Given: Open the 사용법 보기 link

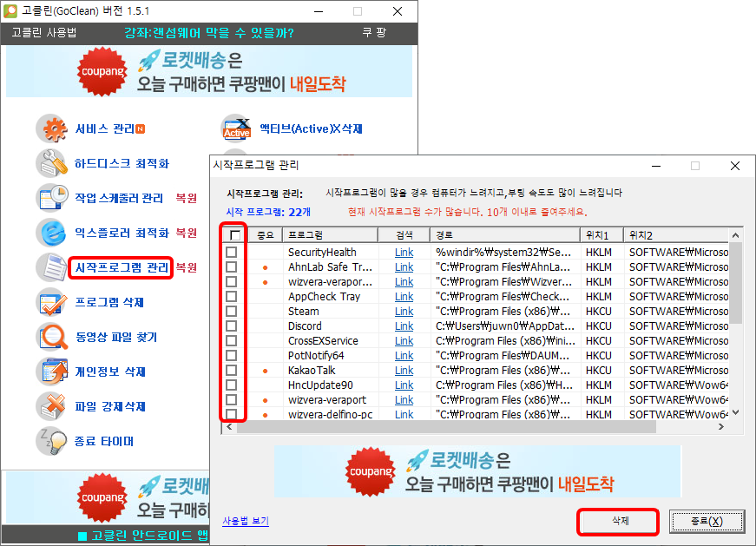Looking at the screenshot, I should point(246,521).
